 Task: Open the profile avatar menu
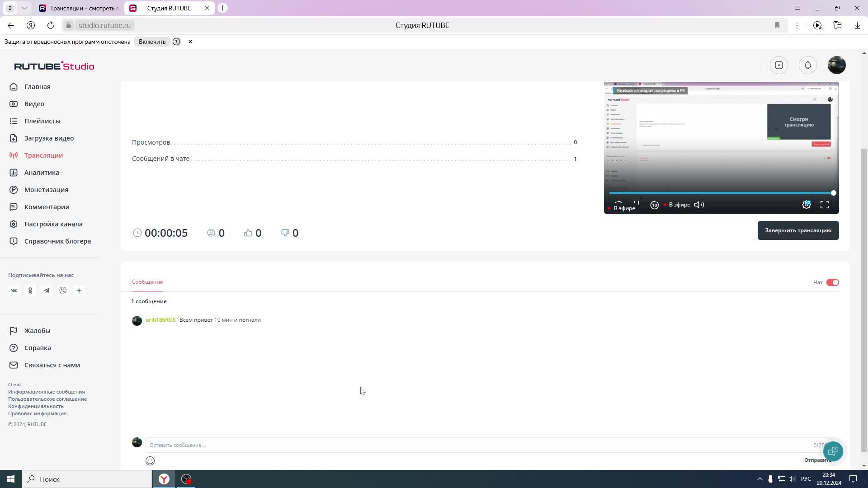(x=837, y=65)
